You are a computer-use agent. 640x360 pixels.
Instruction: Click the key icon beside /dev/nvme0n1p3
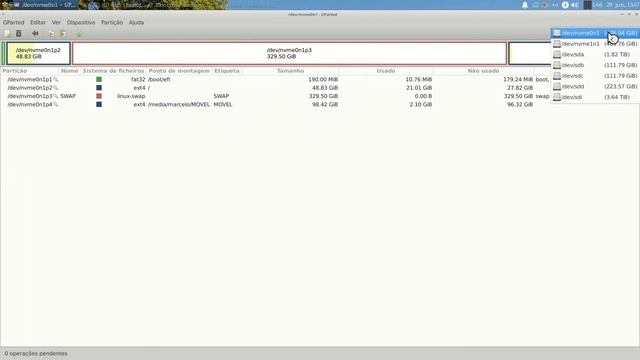coord(56,96)
